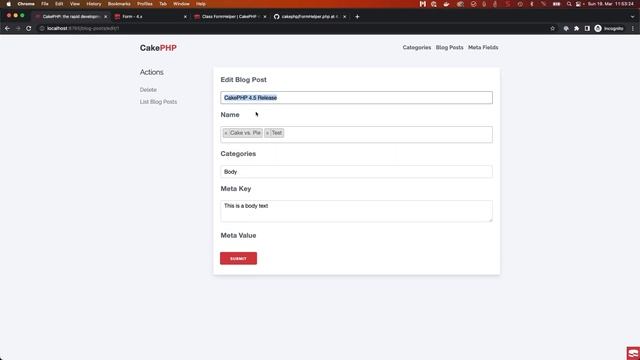The width and height of the screenshot is (640, 360).
Task: Reload the page with the refresh icon
Action: point(29,29)
